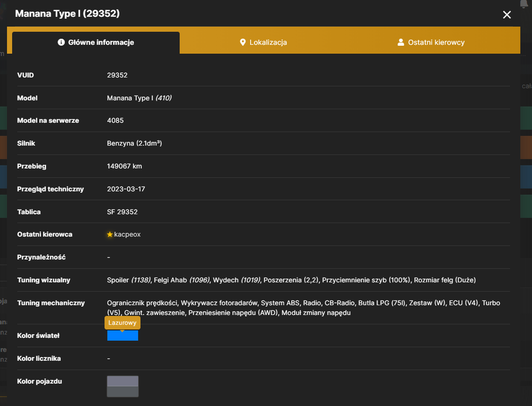Click the Tuning mechaniczny row label

pyautogui.click(x=51, y=303)
